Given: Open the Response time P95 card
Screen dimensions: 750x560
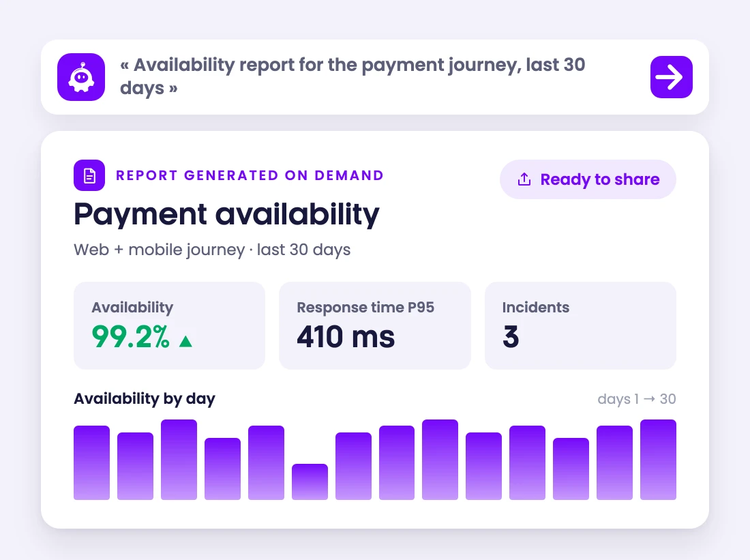Looking at the screenshot, I should pos(374,325).
